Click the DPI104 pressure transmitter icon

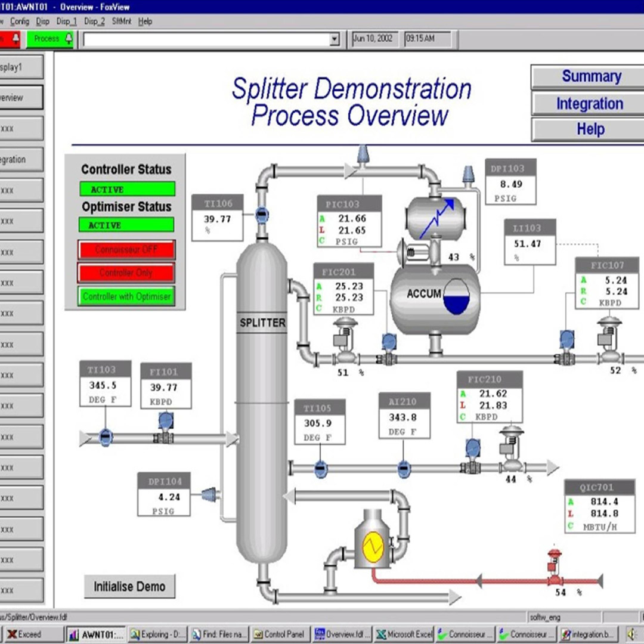click(209, 494)
